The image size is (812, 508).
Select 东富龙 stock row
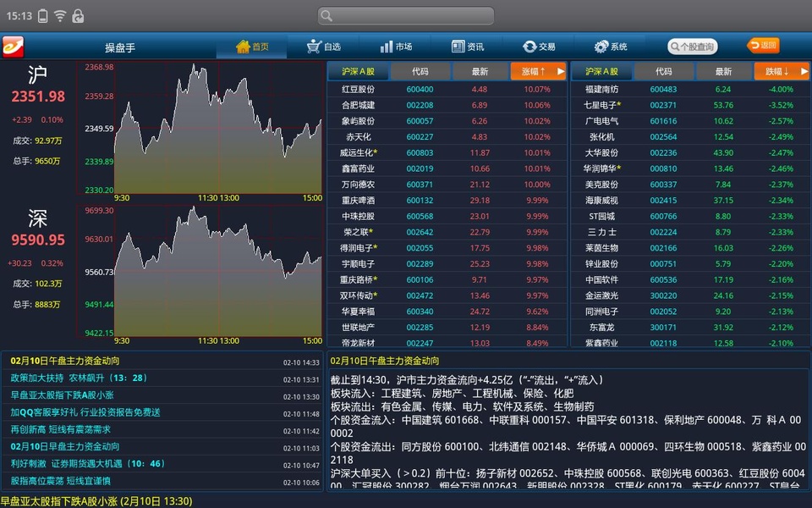coord(690,327)
